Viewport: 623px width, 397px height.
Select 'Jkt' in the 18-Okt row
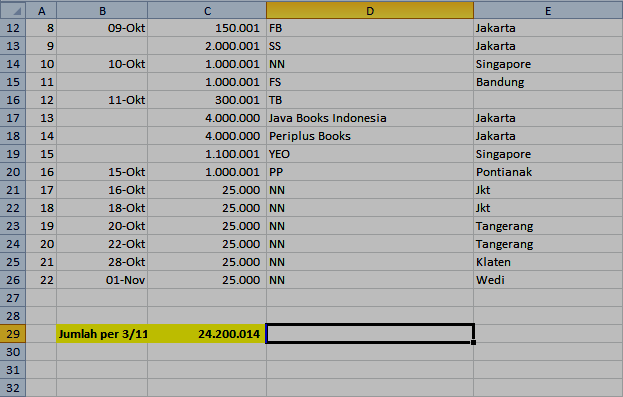548,208
